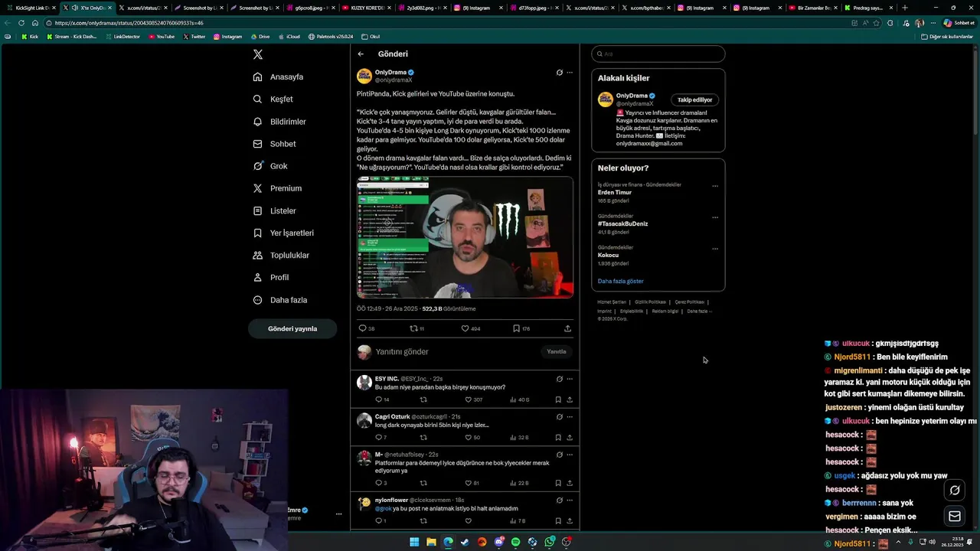Open more options for Kokocu trend
The height and width of the screenshot is (551, 980).
[715, 249]
